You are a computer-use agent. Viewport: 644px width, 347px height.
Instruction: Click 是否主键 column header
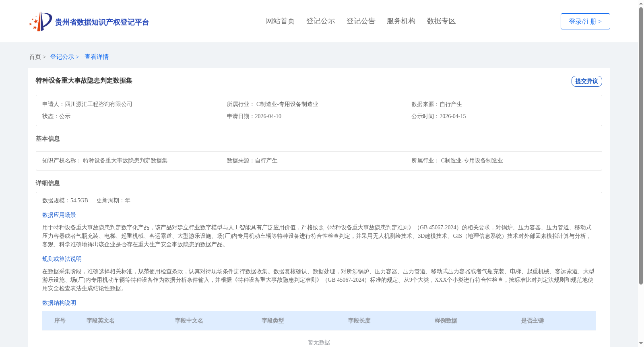point(533,321)
